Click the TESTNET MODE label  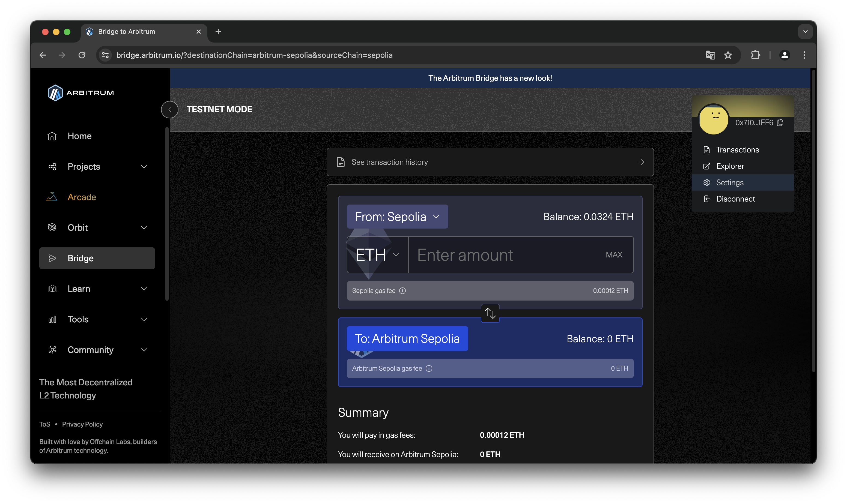click(x=219, y=109)
